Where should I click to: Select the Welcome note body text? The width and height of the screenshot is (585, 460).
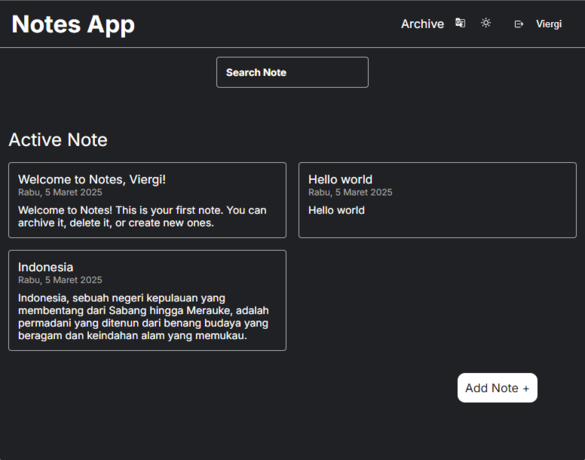click(x=142, y=216)
